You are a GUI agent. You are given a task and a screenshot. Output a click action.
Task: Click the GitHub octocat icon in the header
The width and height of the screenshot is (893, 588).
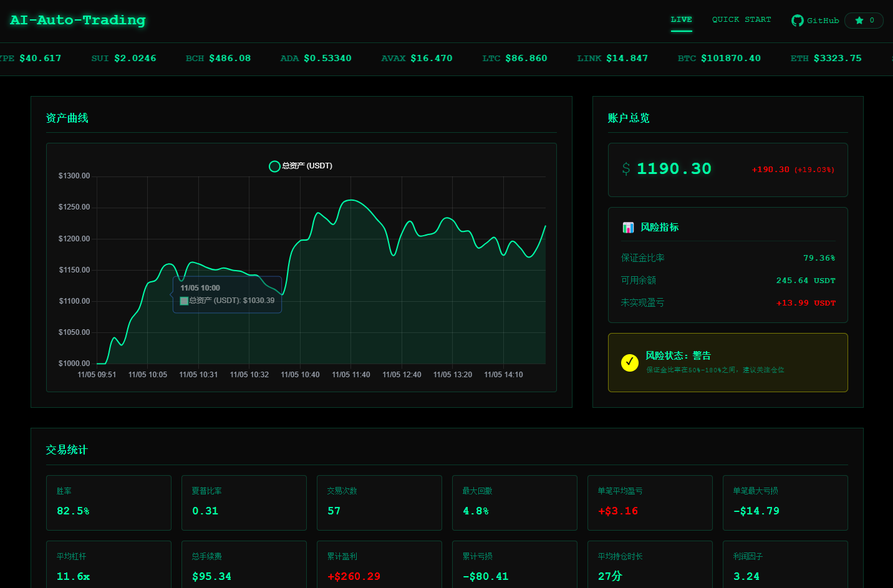point(797,20)
